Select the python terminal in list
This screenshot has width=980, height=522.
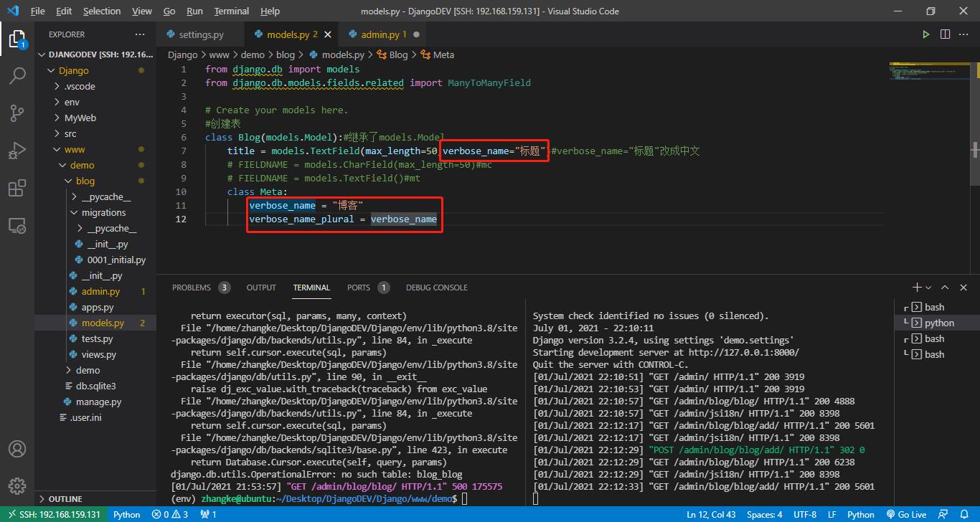[938, 323]
